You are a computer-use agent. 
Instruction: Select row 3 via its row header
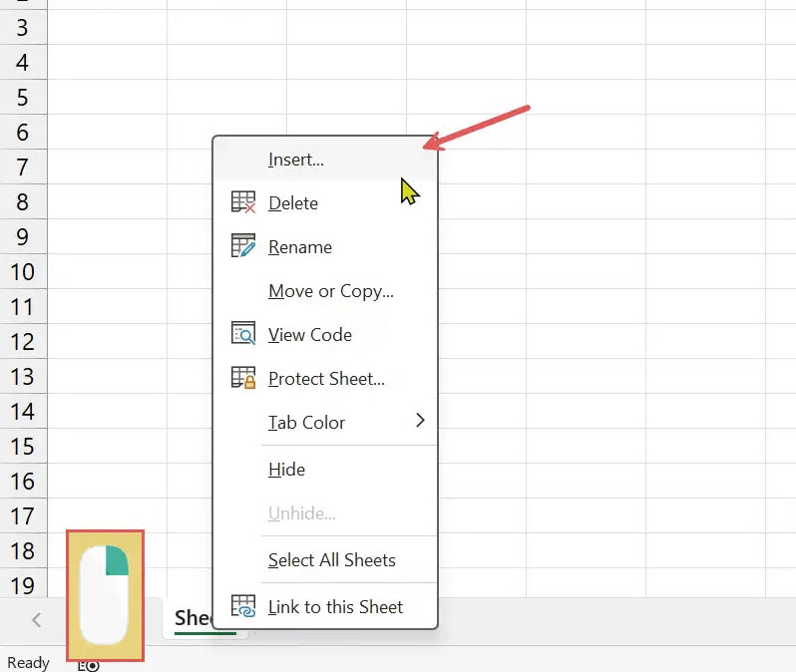tap(23, 28)
